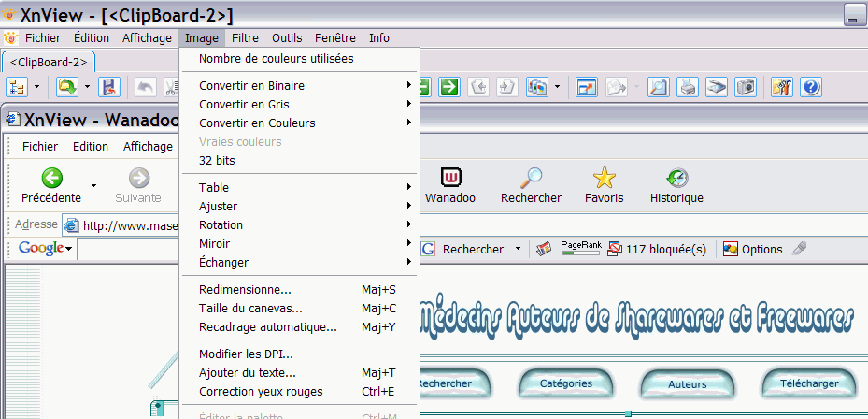Screen dimensions: 868x419
Task: Choose Correction yeux rouges entry
Action: coord(300,392)
